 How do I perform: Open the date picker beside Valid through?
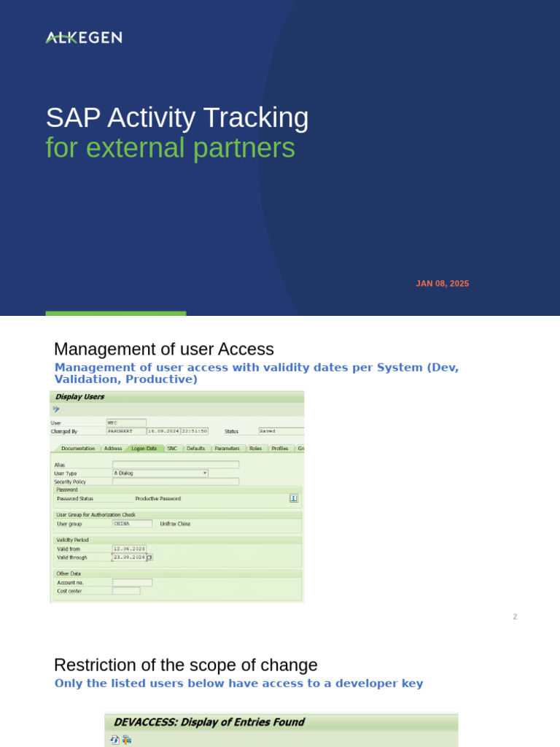(x=149, y=557)
